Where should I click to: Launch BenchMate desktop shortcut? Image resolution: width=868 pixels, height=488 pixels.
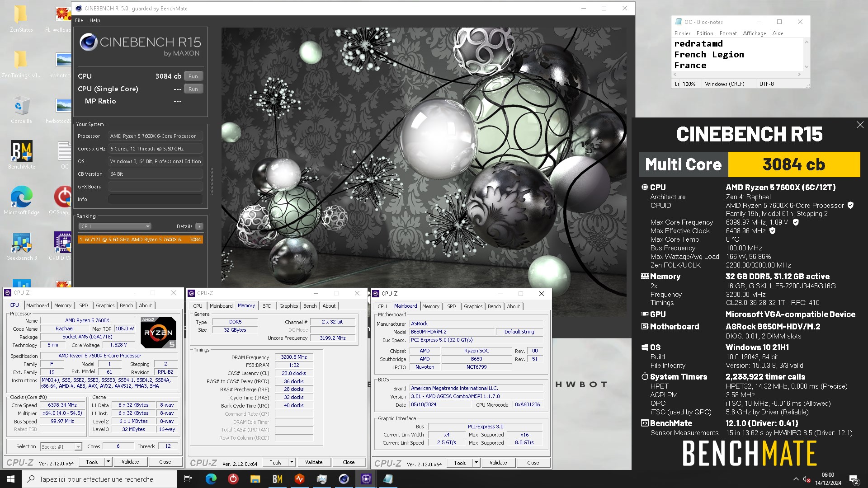[x=21, y=155]
